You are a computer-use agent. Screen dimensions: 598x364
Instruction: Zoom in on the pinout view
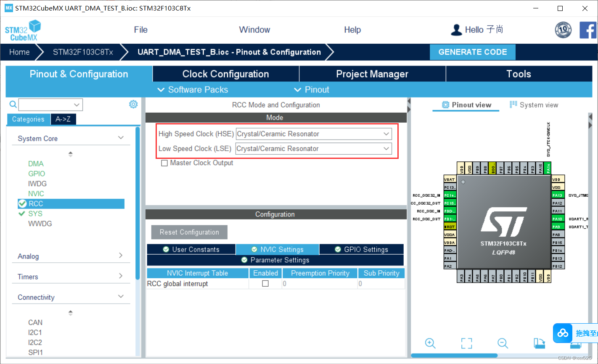point(430,343)
